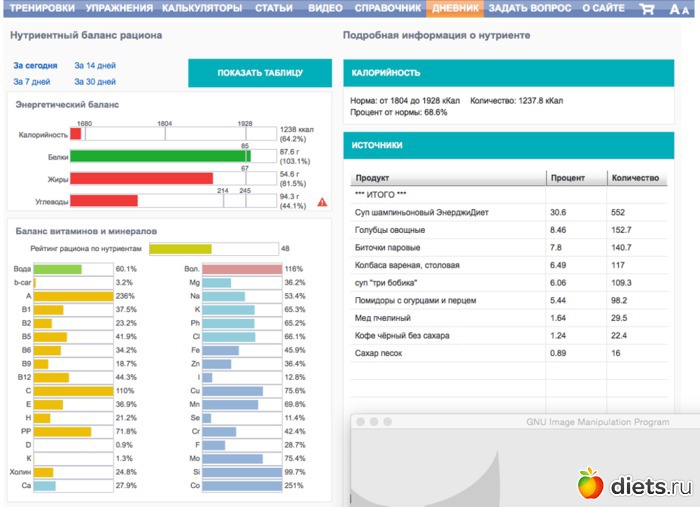Click the green Белки progress bar
This screenshot has height=507, width=700.
click(x=159, y=156)
